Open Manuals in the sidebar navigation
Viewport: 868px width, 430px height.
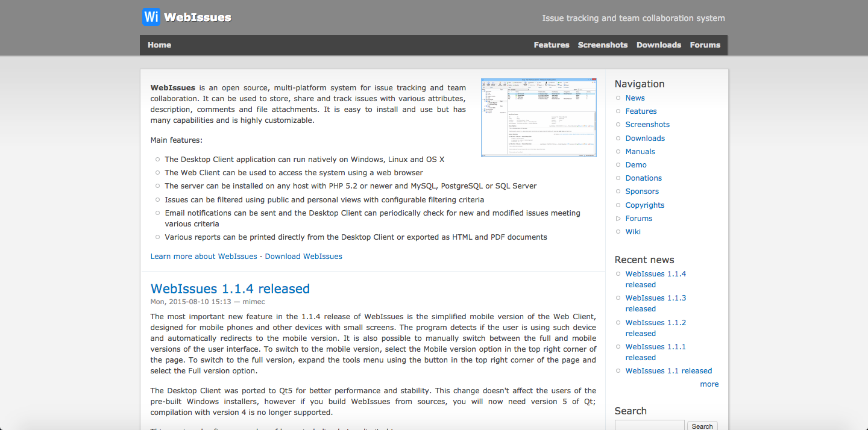pyautogui.click(x=640, y=152)
